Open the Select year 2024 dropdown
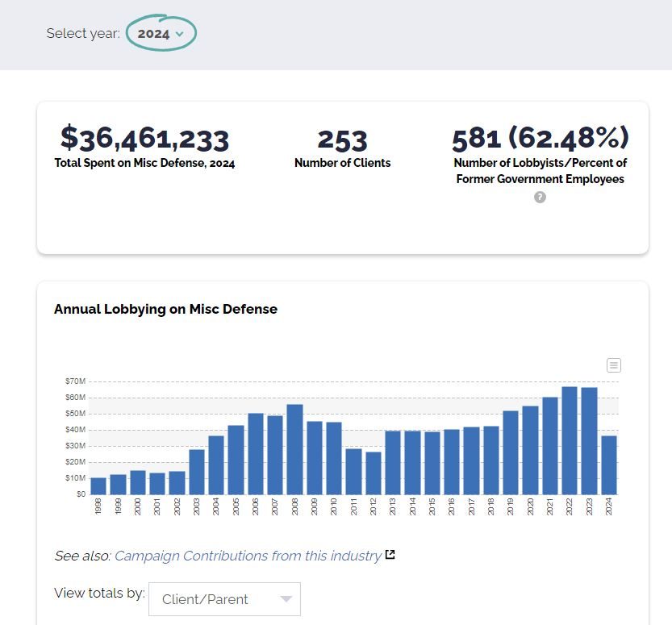Viewport: 672px width, 625px height. (x=161, y=34)
